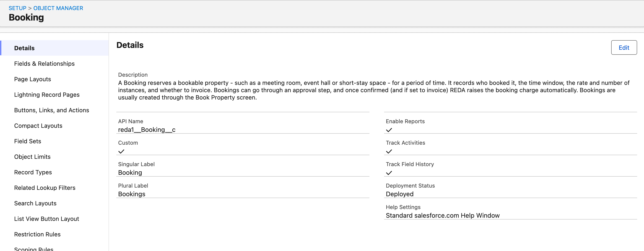Screen dimensions: 644x251
Task: Navigate to Lightning Record Pages
Action: click(x=47, y=95)
